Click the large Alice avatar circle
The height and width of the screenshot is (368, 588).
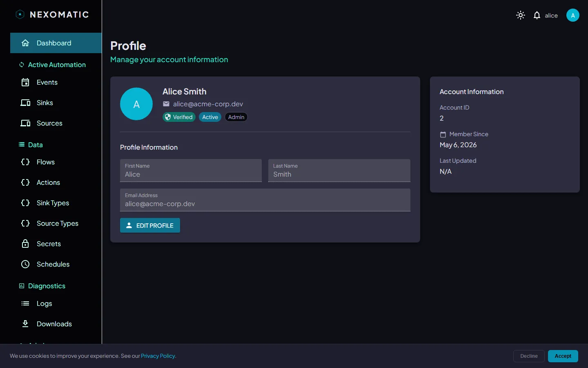click(136, 104)
